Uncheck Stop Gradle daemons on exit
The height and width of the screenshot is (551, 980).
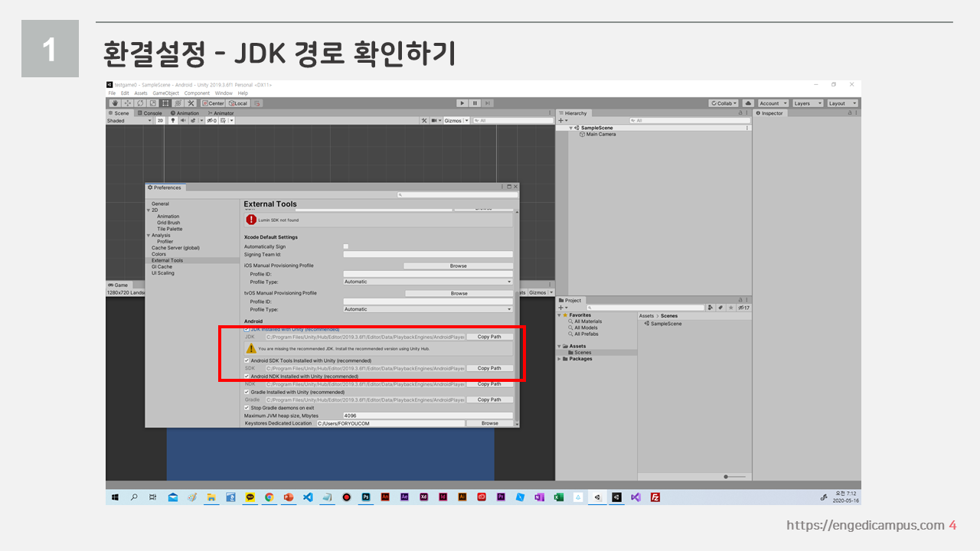247,408
